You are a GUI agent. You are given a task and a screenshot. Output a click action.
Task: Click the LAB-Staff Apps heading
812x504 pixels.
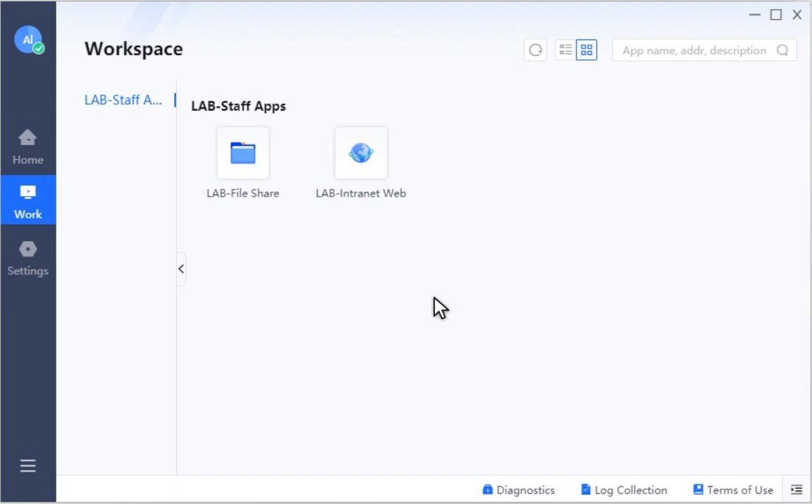pos(238,106)
